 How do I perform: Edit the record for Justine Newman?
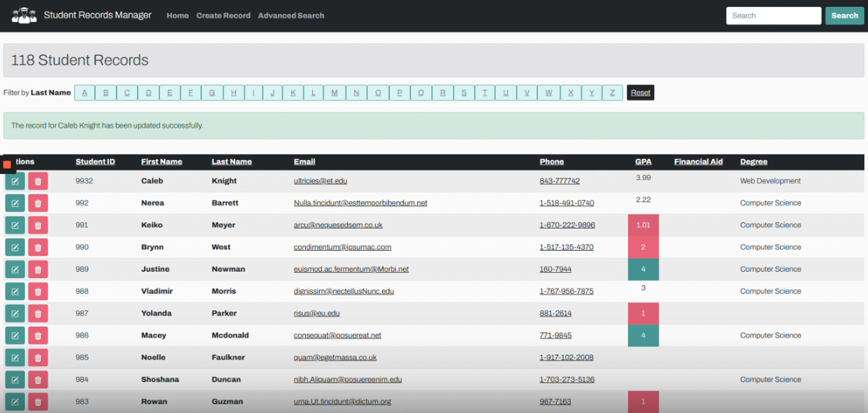15,269
